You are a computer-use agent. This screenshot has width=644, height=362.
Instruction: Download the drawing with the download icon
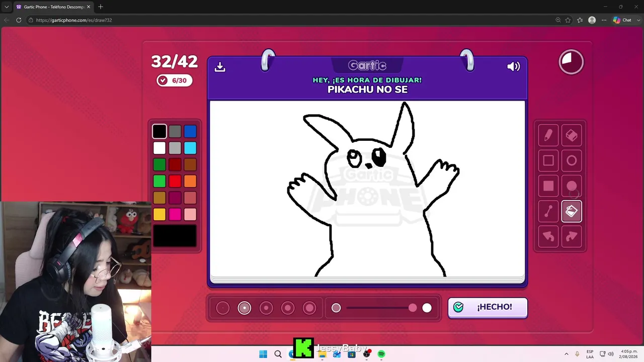220,67
